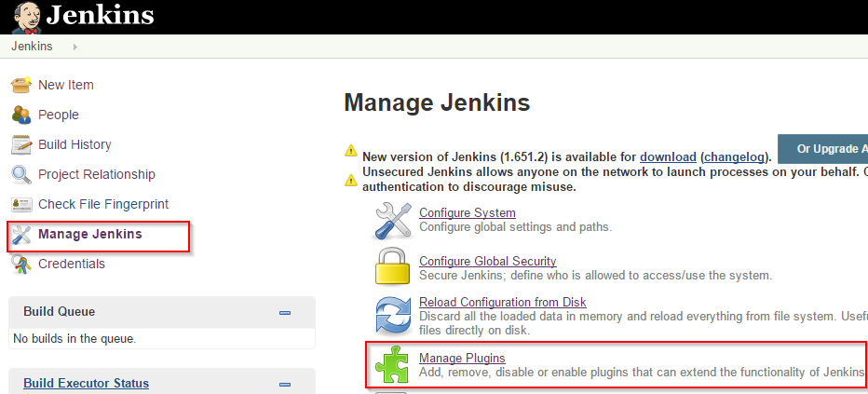868x394 pixels.
Task: Open Reload Configuration from Disk link
Action: (503, 302)
